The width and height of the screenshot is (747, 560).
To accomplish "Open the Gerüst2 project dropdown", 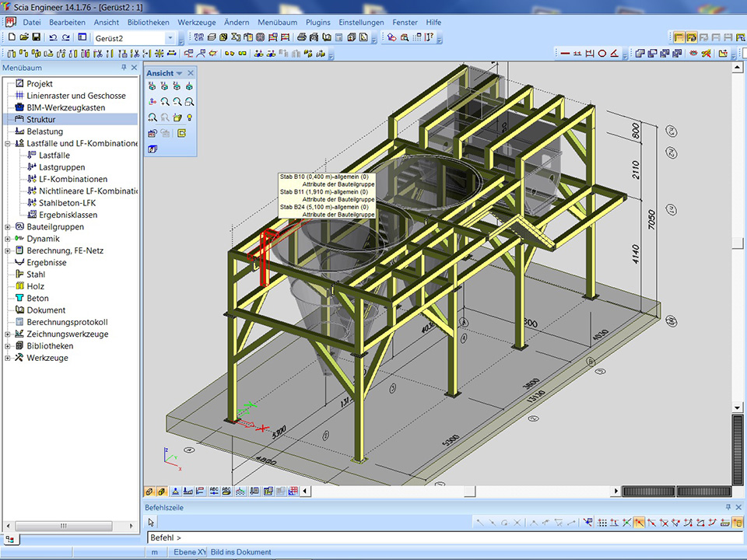I will point(170,37).
